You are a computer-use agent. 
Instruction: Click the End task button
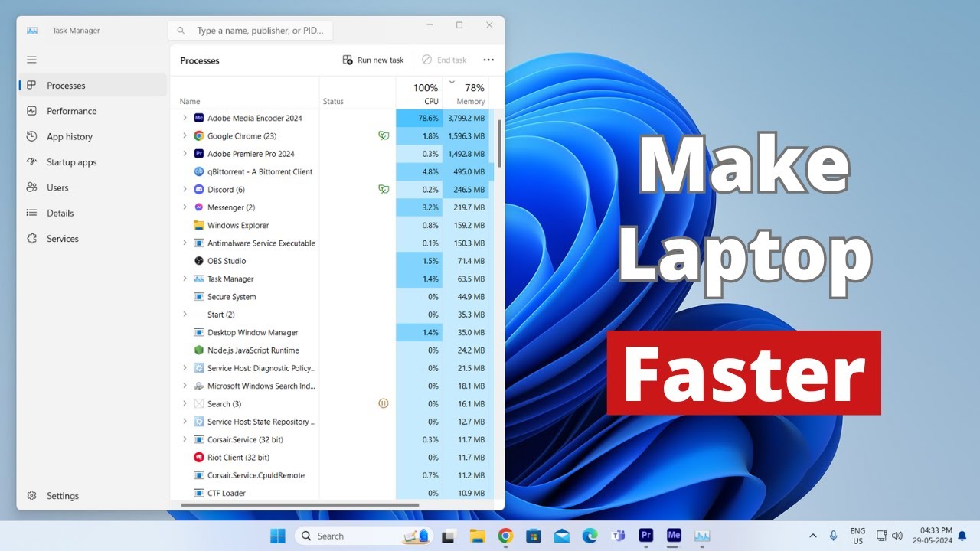coord(444,60)
